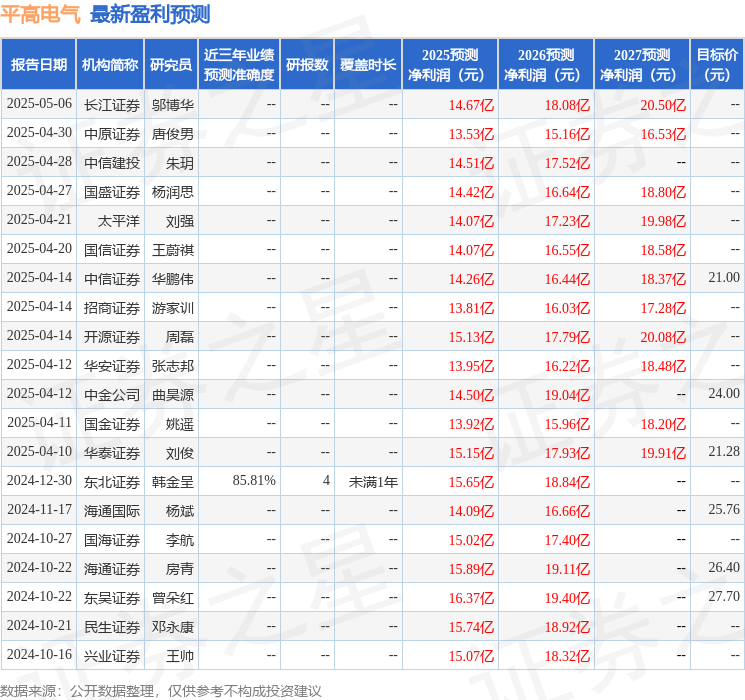The width and height of the screenshot is (745, 700).
Task: Click the 研报数 column header
Action: 307,65
